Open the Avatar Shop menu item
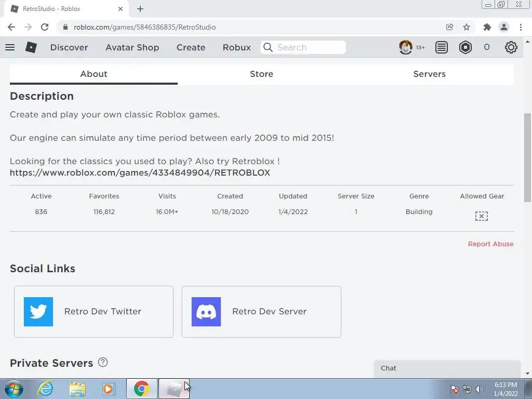Image resolution: width=532 pixels, height=399 pixels. [132, 47]
